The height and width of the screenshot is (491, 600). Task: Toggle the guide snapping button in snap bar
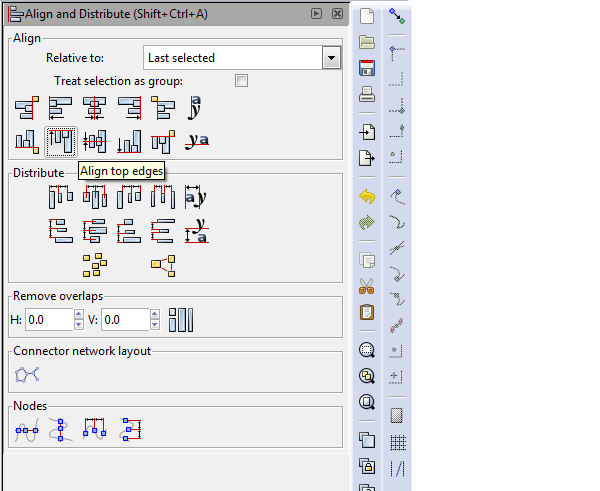pyautogui.click(x=397, y=467)
